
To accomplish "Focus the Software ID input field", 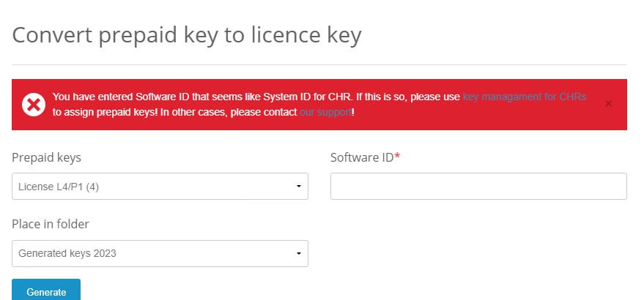I will click(x=478, y=187).
